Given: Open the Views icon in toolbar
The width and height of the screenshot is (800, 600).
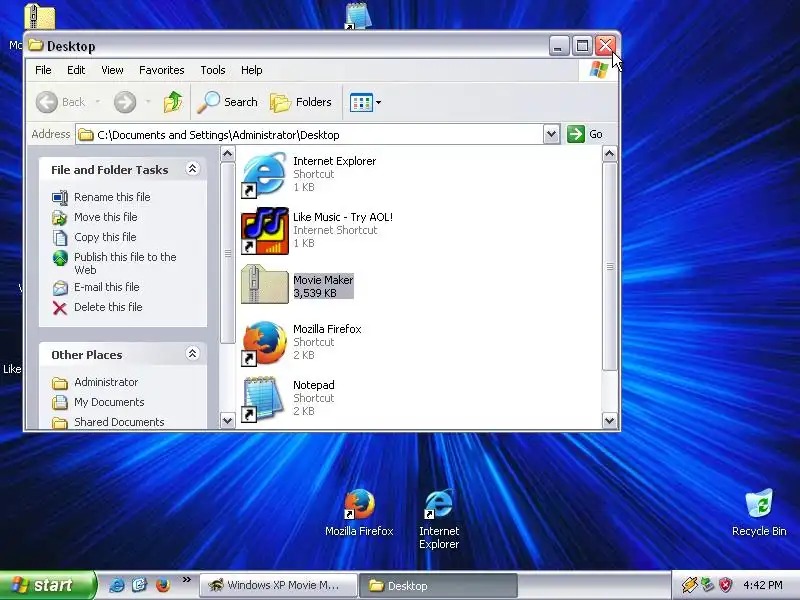Looking at the screenshot, I should [x=361, y=103].
